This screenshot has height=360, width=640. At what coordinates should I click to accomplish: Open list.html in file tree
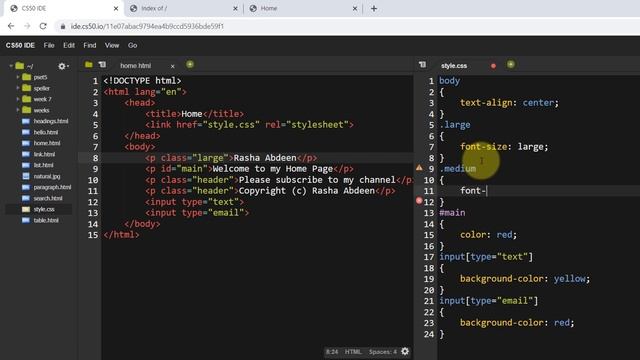pos(43,165)
